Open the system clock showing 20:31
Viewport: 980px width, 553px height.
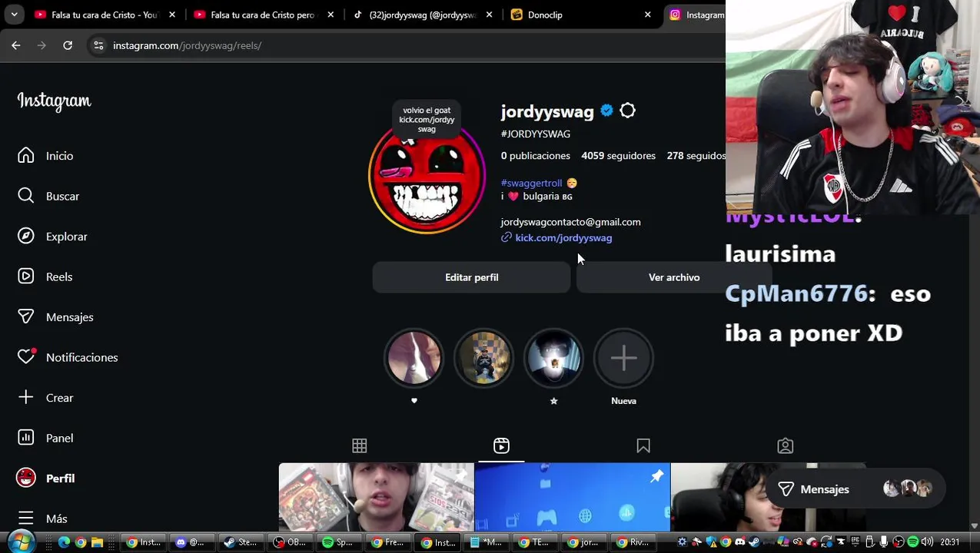coord(949,542)
